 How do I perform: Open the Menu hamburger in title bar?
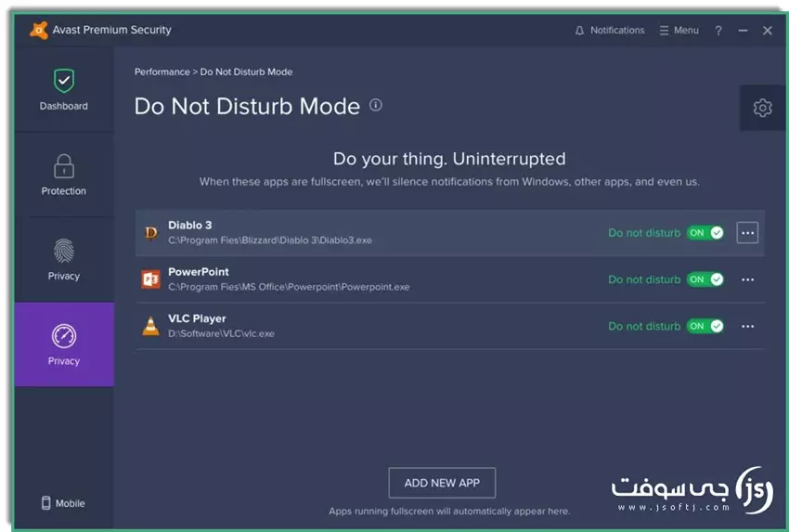(x=679, y=31)
